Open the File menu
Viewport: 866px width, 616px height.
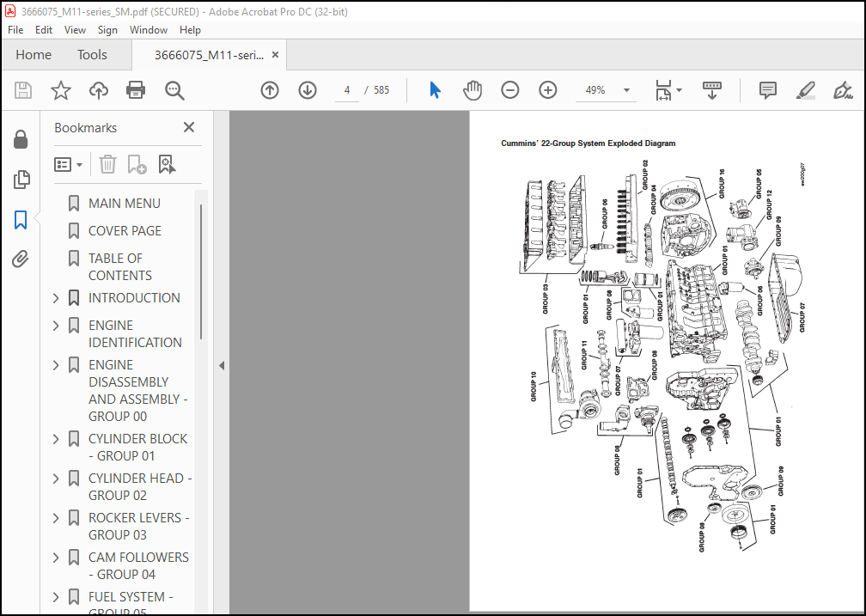pos(15,30)
